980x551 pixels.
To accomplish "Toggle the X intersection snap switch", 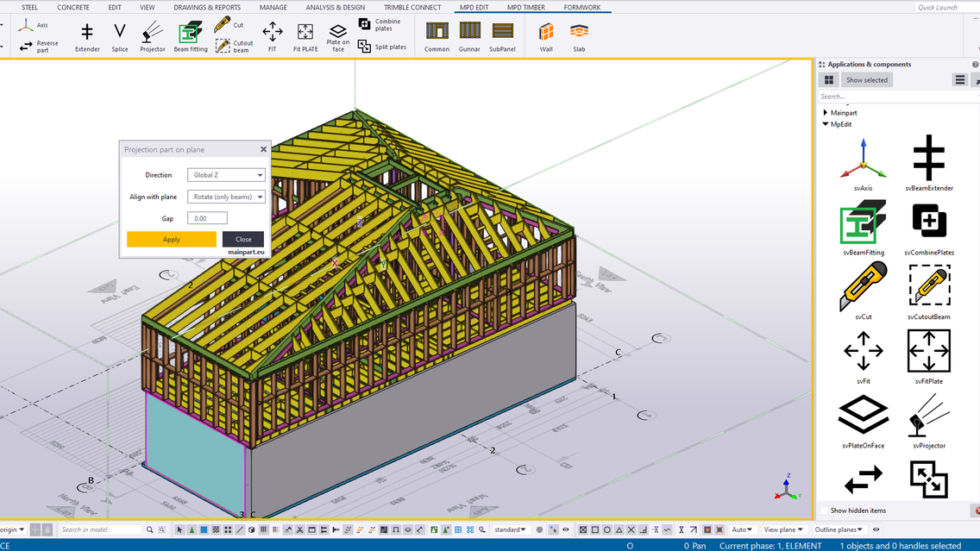I will (631, 529).
